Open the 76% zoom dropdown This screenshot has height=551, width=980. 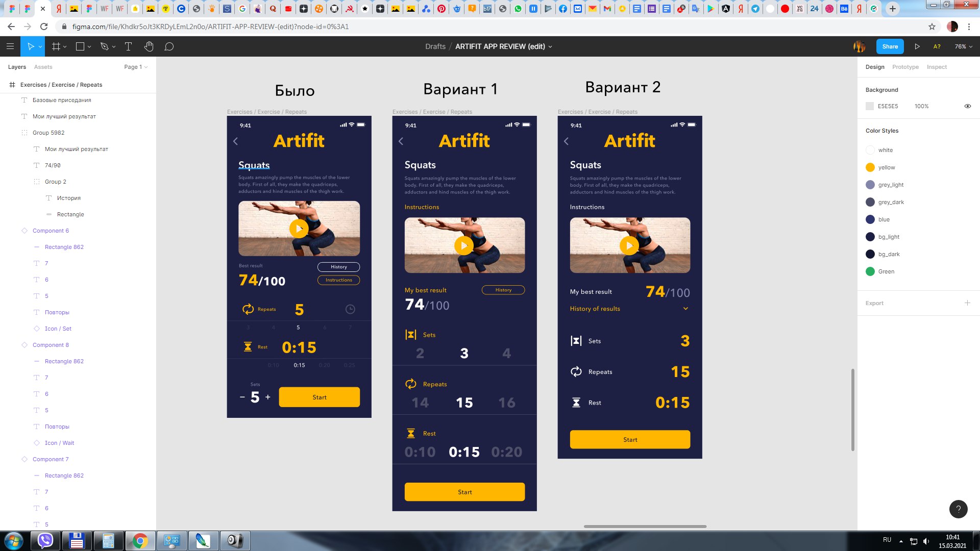(964, 46)
